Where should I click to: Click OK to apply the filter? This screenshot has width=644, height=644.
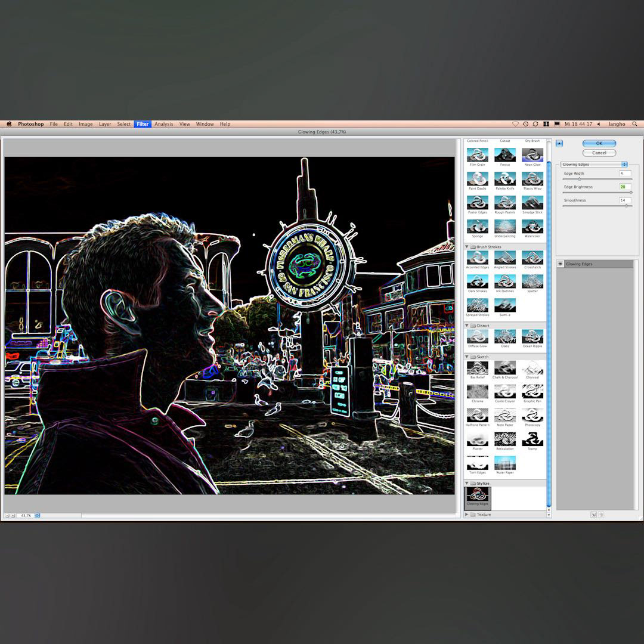599,143
